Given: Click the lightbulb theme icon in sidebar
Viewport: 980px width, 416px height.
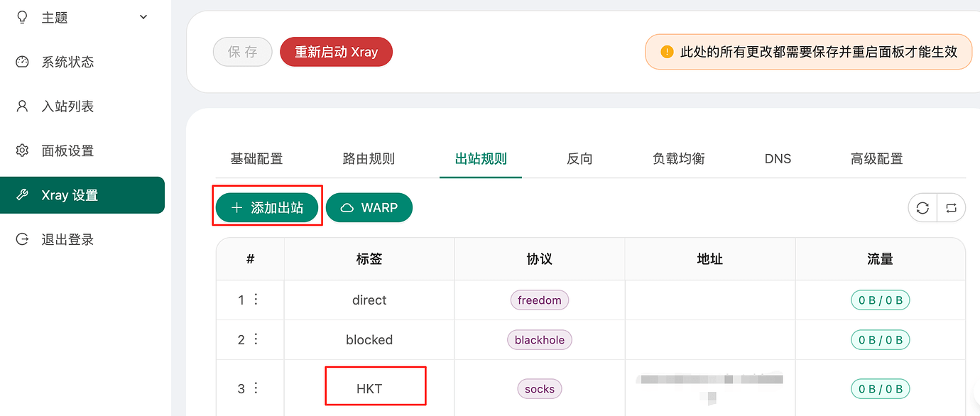Looking at the screenshot, I should 22,17.
